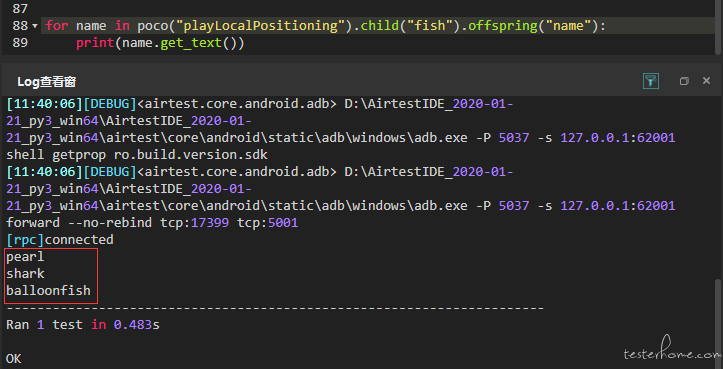Click the "Ran 1 test" result line
Image resolution: width=723 pixels, height=369 pixels.
[x=83, y=325]
